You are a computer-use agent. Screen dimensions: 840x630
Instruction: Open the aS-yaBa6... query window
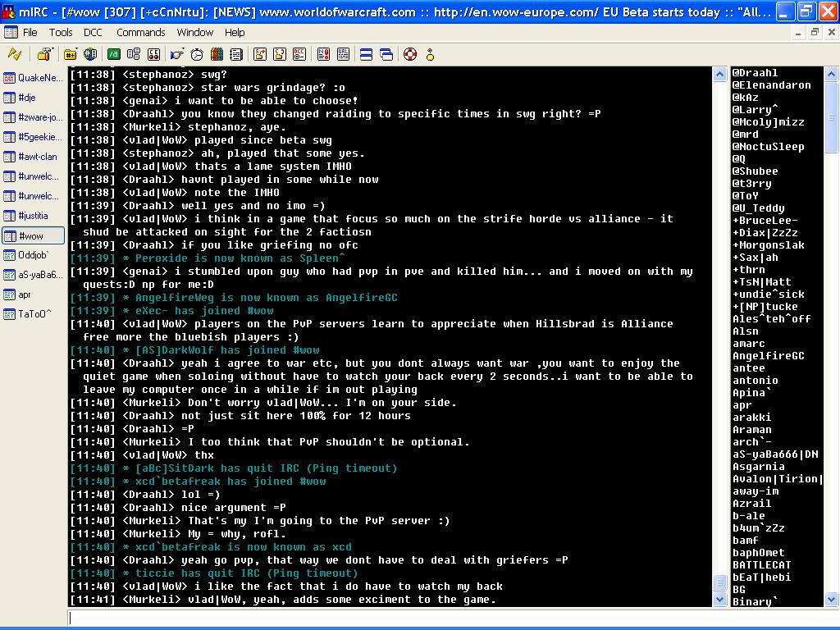33,275
